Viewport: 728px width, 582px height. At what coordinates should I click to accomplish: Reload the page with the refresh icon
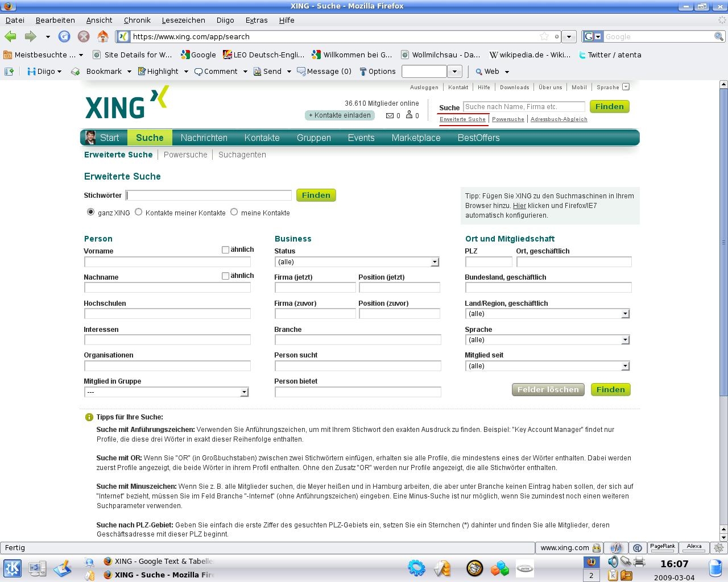[x=64, y=36]
